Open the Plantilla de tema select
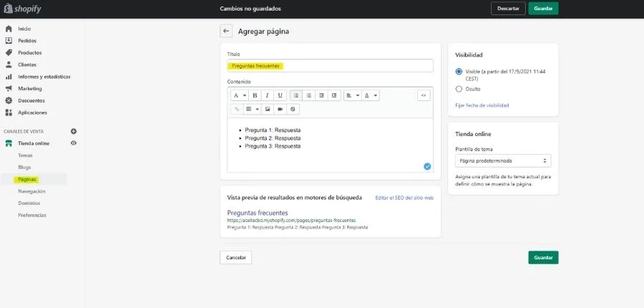Image resolution: width=644 pixels, height=308 pixels. pyautogui.click(x=503, y=160)
